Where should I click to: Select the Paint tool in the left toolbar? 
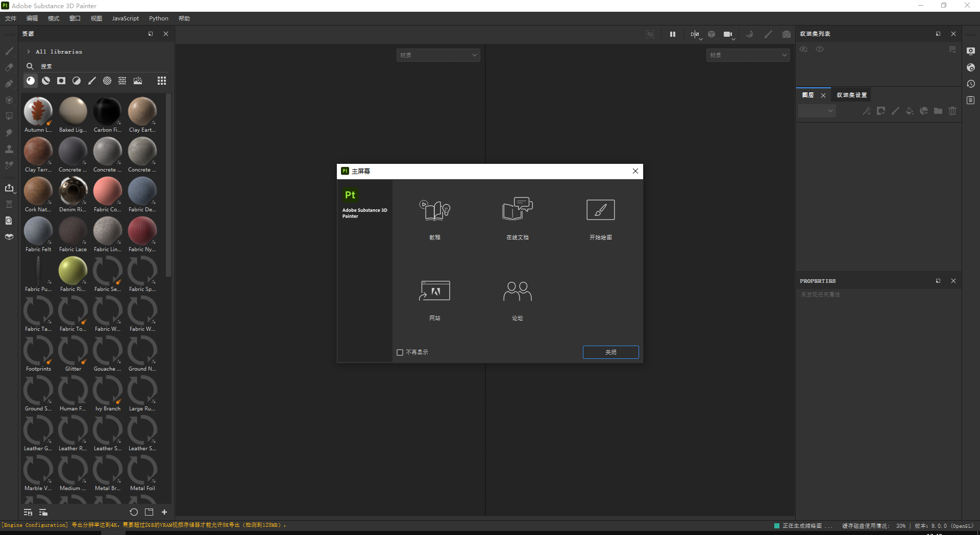pos(9,52)
